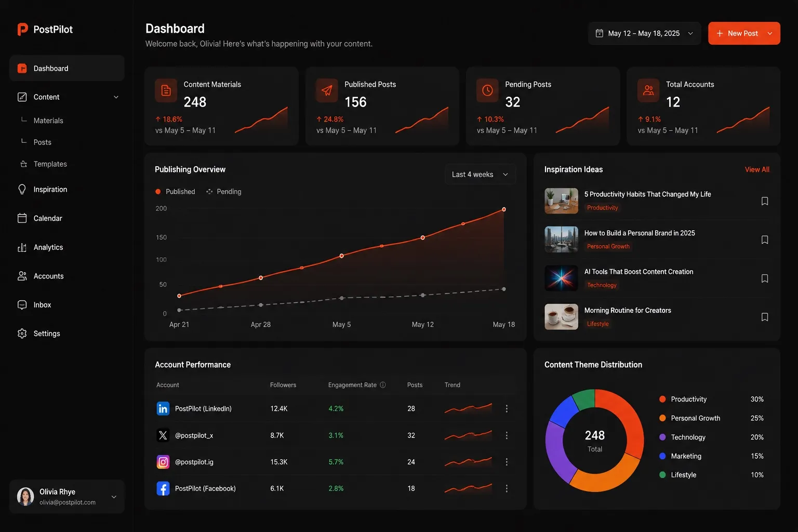Click the Engagement Rate info icon
Screen dimensions: 798x532
click(x=383, y=385)
